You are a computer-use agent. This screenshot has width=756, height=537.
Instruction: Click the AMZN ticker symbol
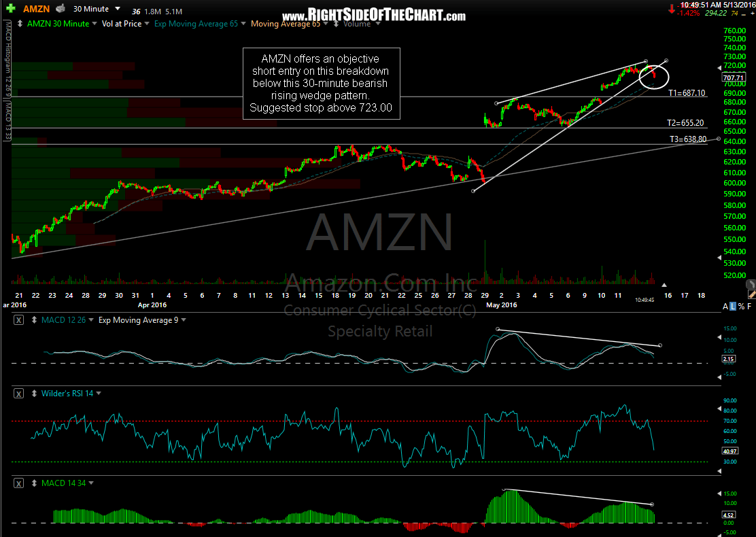coord(36,9)
